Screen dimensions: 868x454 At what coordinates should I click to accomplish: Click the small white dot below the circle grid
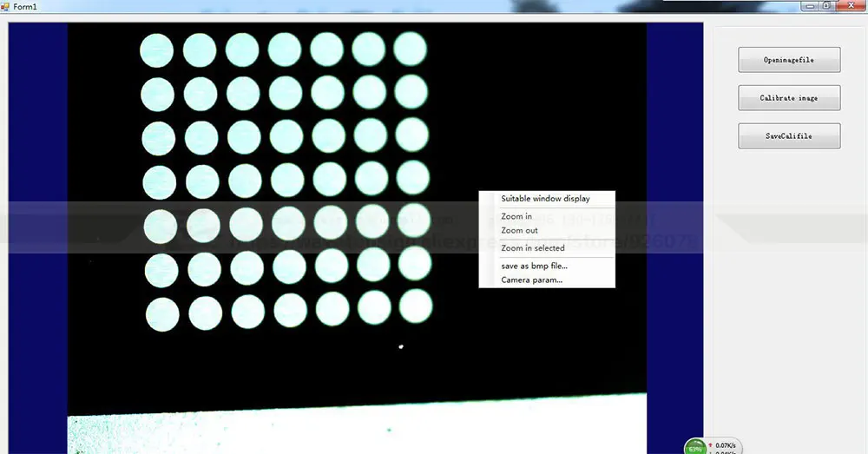point(401,347)
